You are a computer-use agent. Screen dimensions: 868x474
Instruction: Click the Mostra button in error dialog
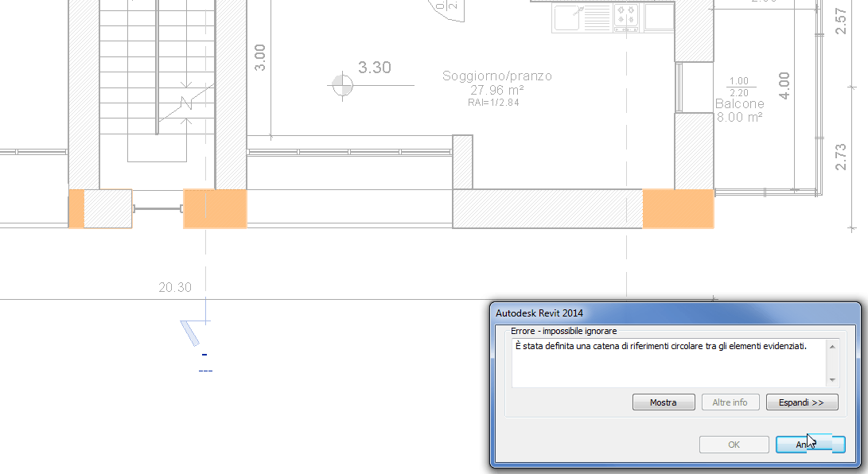click(664, 402)
